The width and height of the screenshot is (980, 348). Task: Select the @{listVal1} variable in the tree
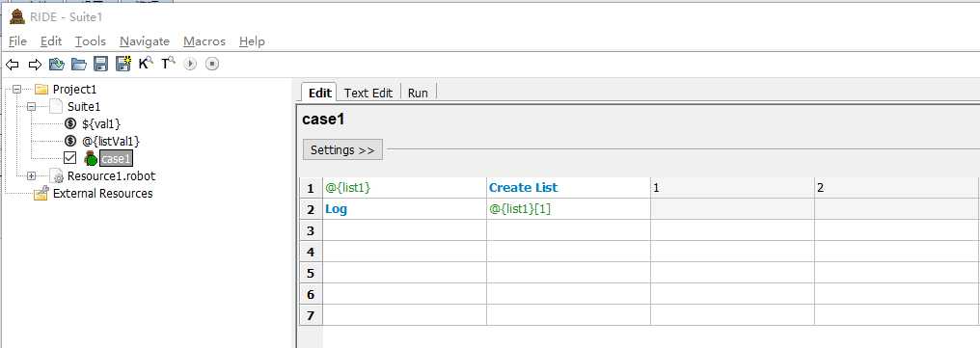coord(111,141)
